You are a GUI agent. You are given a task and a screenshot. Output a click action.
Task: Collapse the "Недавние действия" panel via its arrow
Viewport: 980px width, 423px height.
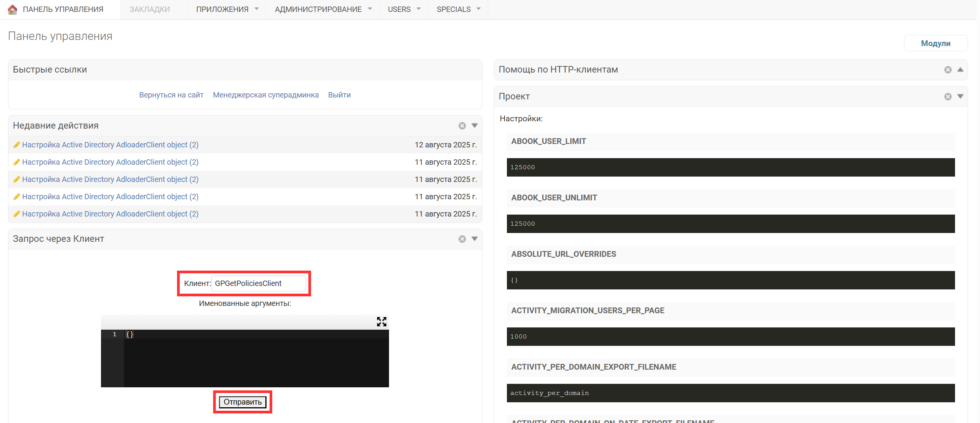tap(475, 126)
